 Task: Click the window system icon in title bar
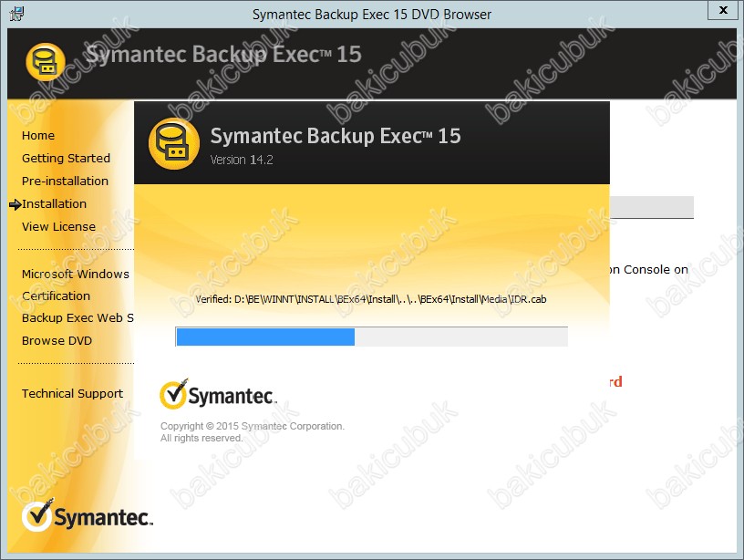[16, 14]
